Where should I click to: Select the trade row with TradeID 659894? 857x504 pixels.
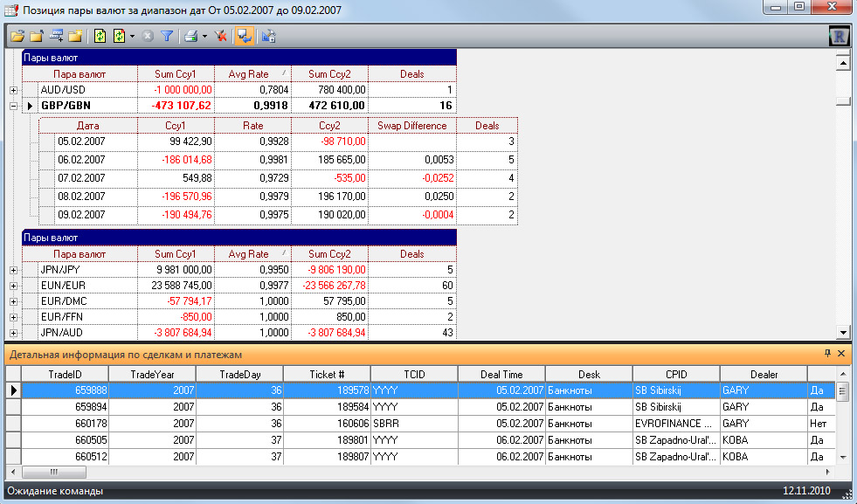[x=420, y=407]
